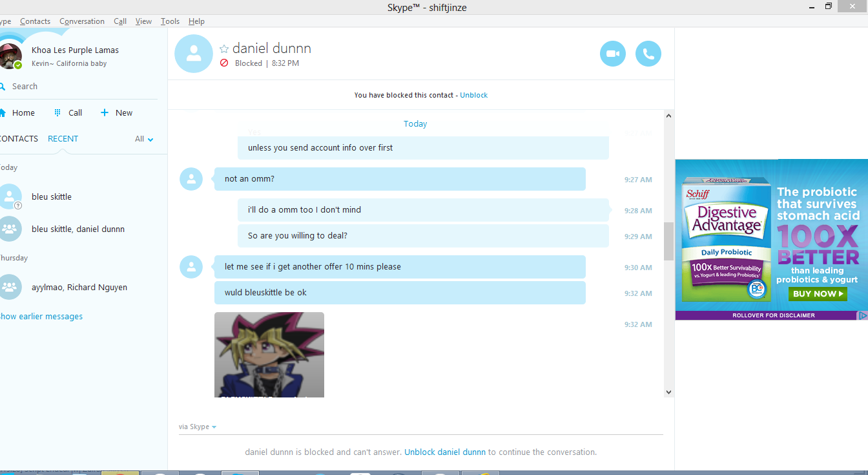Select the ayylmao, Richard Nguyen conversation
The height and width of the screenshot is (475, 868).
pos(83,287)
